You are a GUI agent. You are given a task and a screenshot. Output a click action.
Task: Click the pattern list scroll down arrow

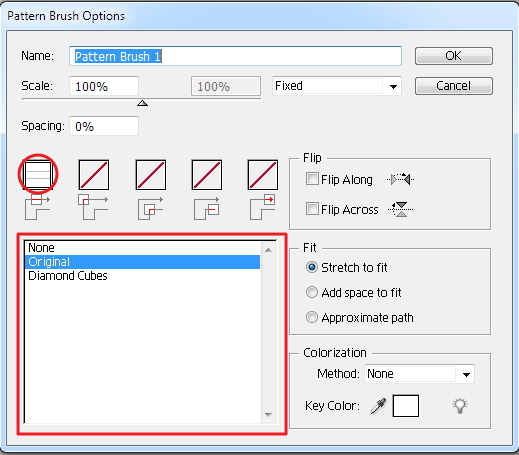pos(268,415)
